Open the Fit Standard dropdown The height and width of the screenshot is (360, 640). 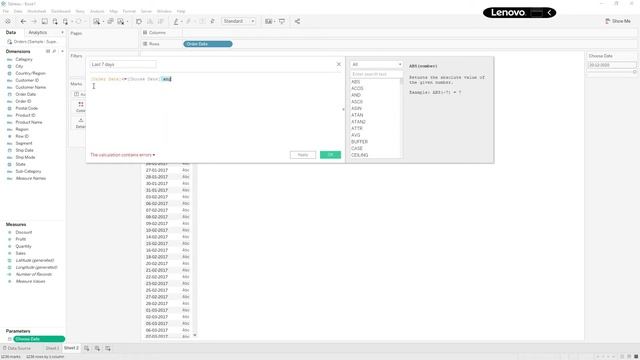pyautogui.click(x=239, y=21)
